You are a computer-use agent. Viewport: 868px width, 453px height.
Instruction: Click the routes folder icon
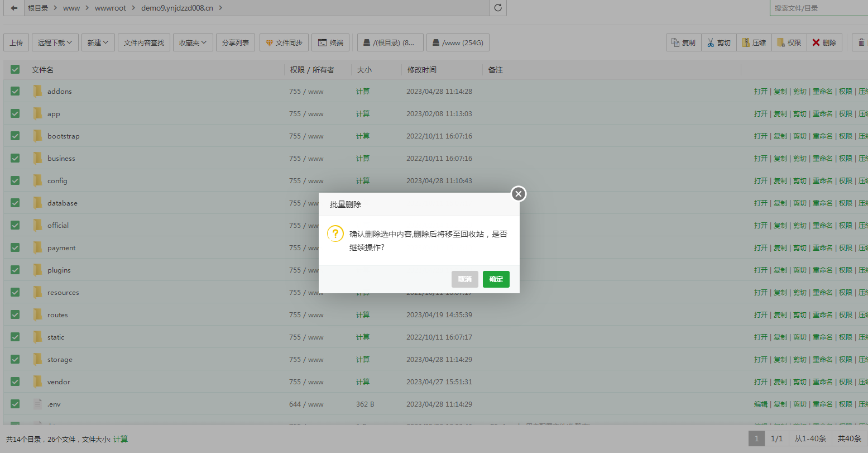[x=37, y=314]
